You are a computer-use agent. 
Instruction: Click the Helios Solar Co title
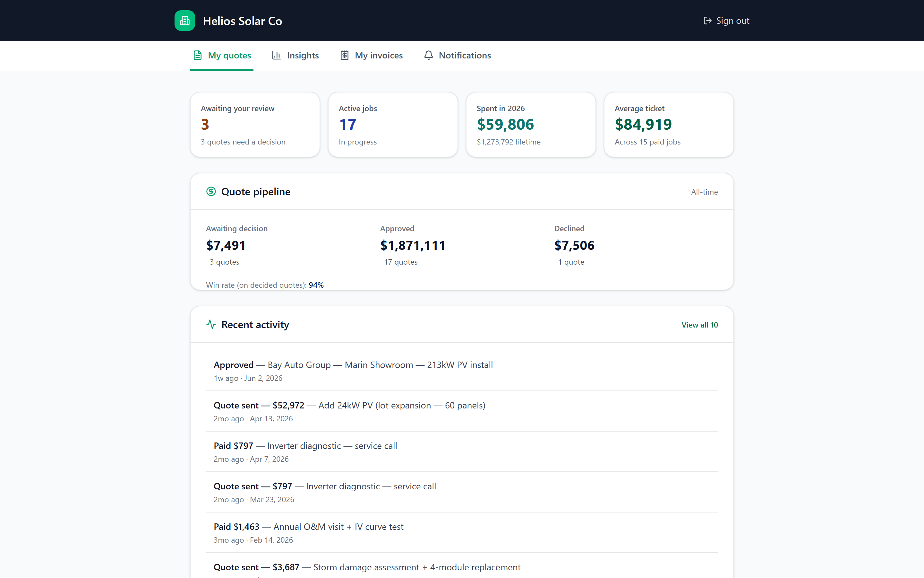[x=243, y=21]
